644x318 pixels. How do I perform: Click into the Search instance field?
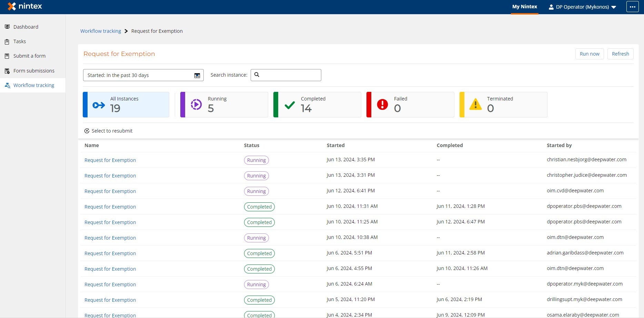tap(290, 75)
